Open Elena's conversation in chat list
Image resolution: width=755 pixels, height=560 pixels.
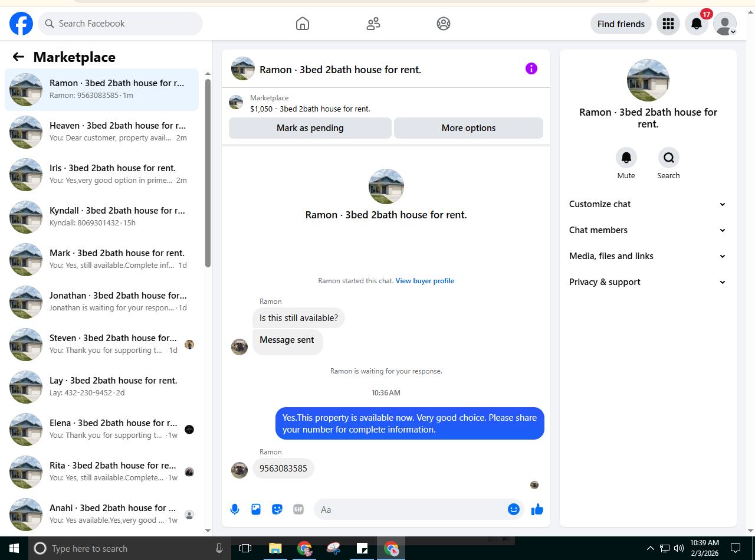click(101, 430)
